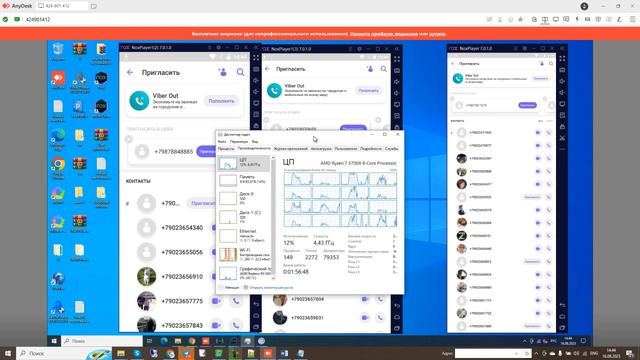Viewport: 640px width, 360px height.
Task: Select Диск 0 in performance sidebar
Action: pos(244,198)
